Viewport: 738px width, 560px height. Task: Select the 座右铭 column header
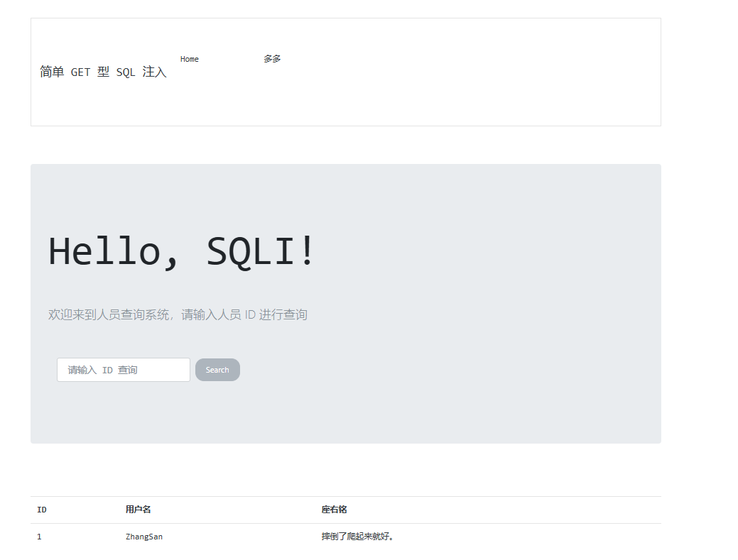pos(334,510)
